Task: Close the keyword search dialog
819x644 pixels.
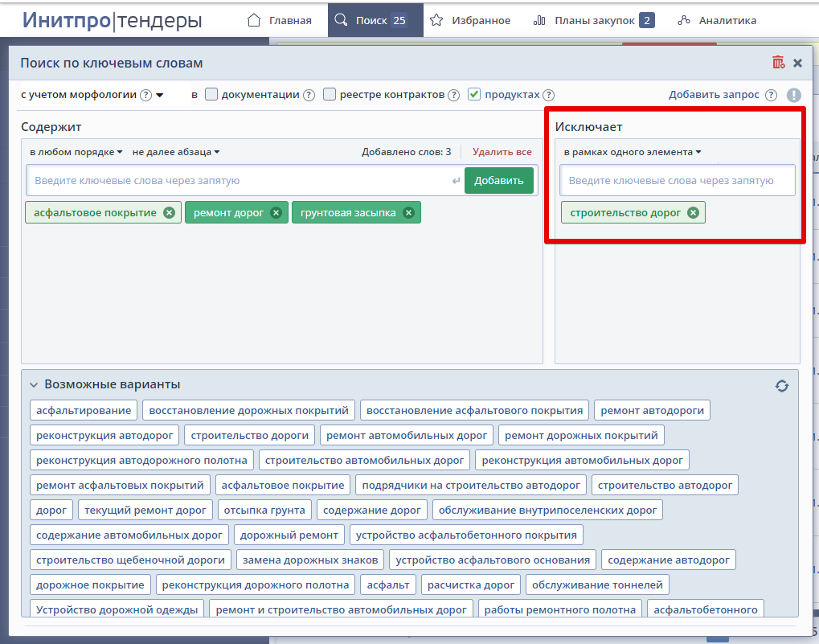Action: tap(797, 64)
